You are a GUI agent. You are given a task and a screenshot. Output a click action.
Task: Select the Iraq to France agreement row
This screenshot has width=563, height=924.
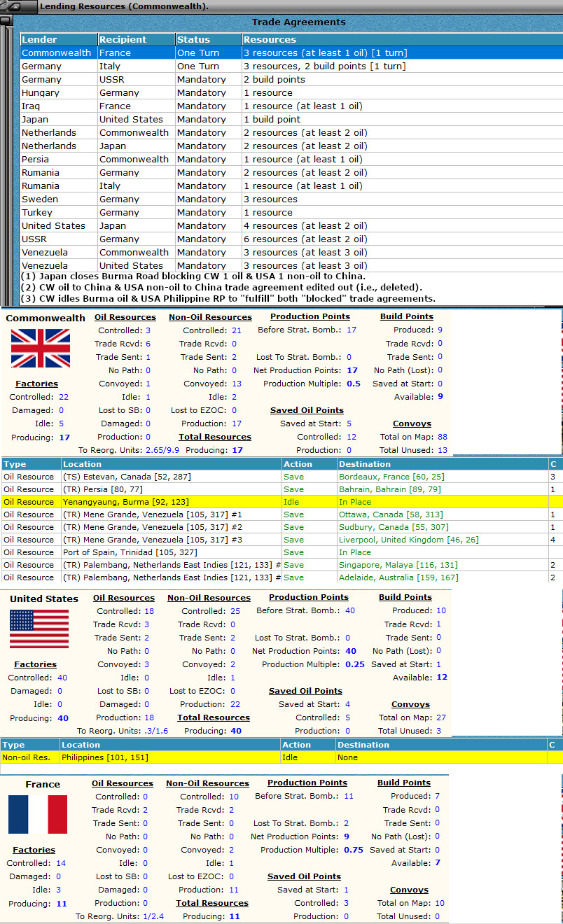click(291, 106)
